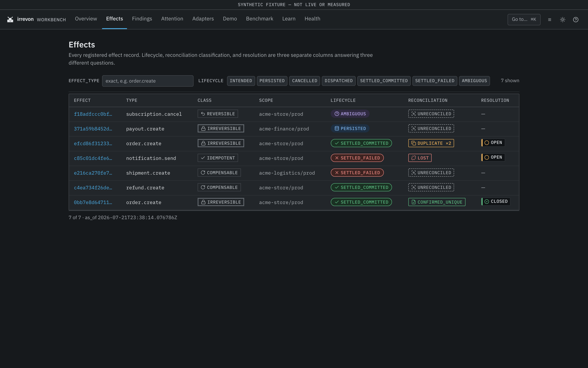
Task: Open the hamburger menu icon
Action: coord(550,20)
